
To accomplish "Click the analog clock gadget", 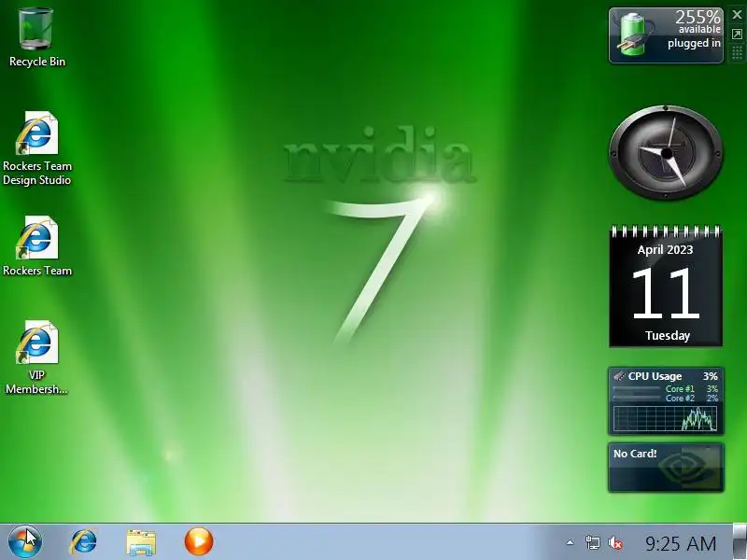I will tap(666, 153).
